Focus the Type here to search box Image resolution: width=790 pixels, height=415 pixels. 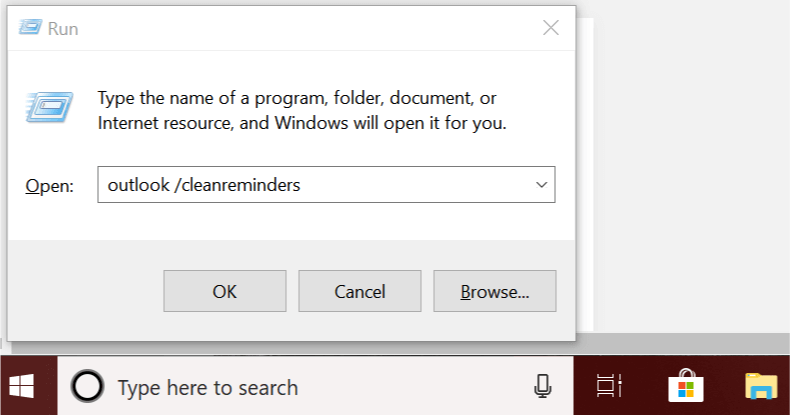tap(315, 387)
